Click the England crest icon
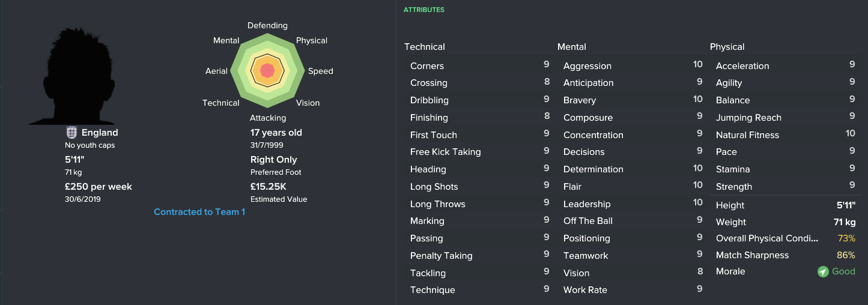Viewport: 868px width, 305px height. click(x=71, y=133)
